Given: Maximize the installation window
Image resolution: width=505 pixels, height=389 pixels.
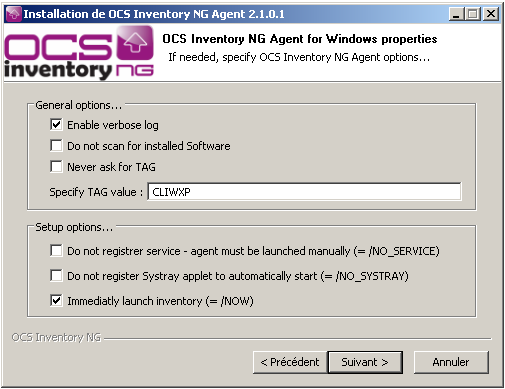Looking at the screenshot, I should 473,14.
